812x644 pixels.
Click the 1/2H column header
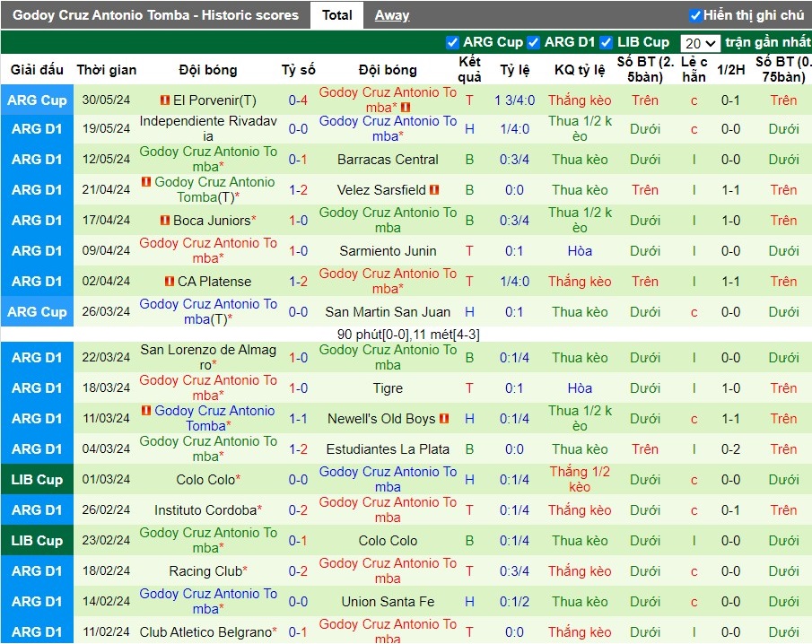tap(730, 69)
